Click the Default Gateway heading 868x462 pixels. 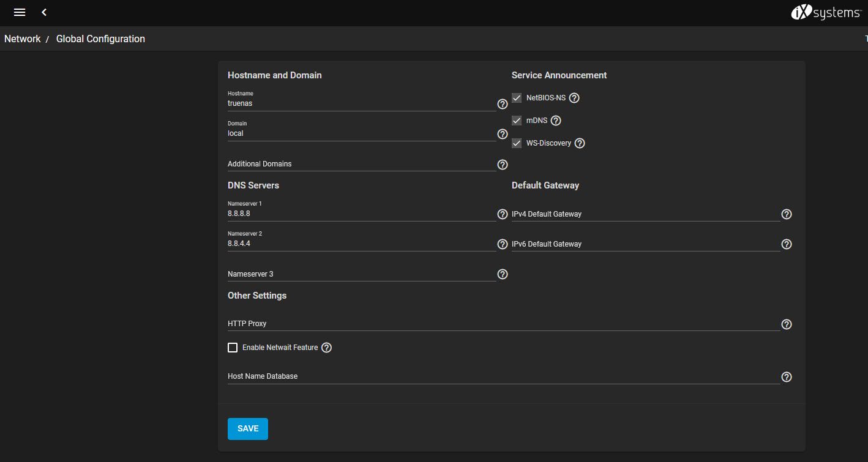pos(545,185)
